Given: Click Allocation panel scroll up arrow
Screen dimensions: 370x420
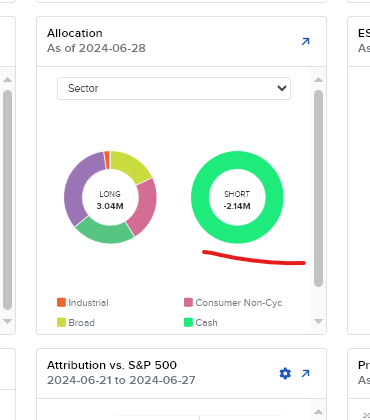Looking at the screenshot, I should coord(318,79).
